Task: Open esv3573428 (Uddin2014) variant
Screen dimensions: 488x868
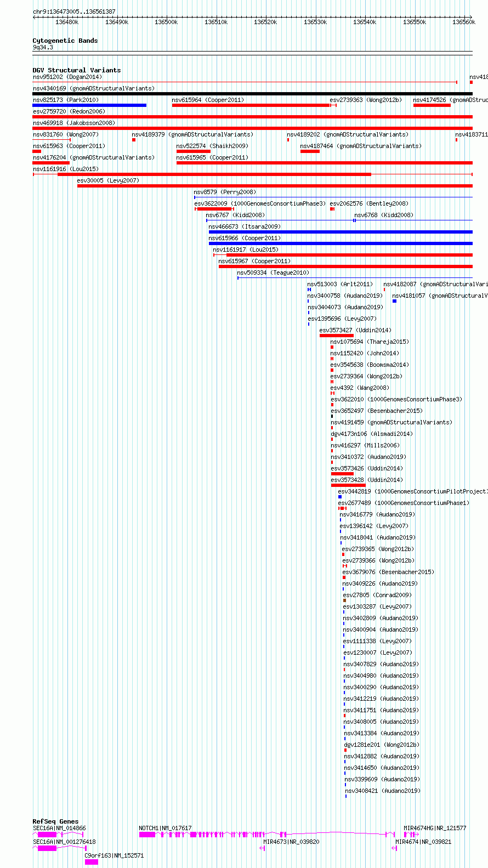Action: [348, 485]
